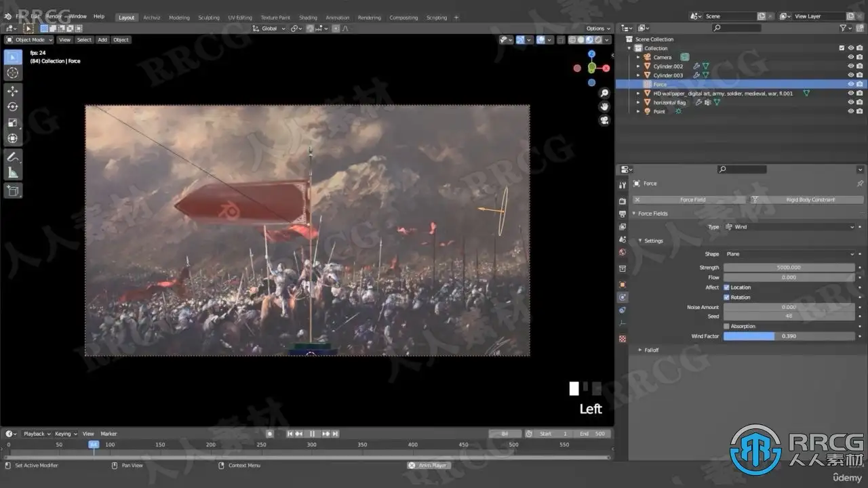Image resolution: width=868 pixels, height=488 pixels.
Task: Switch to the Shading workspace tab
Action: [x=308, y=18]
